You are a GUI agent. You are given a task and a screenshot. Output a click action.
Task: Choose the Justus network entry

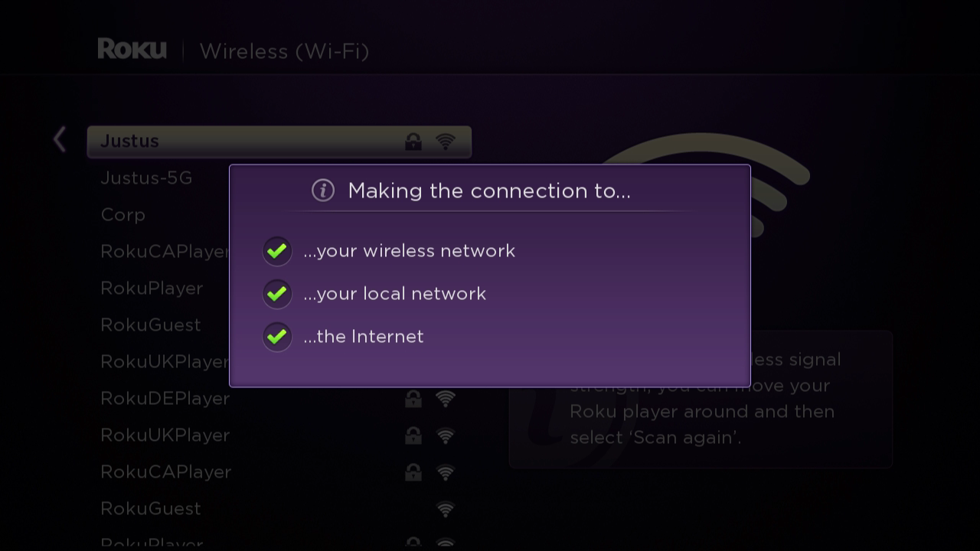(x=279, y=142)
